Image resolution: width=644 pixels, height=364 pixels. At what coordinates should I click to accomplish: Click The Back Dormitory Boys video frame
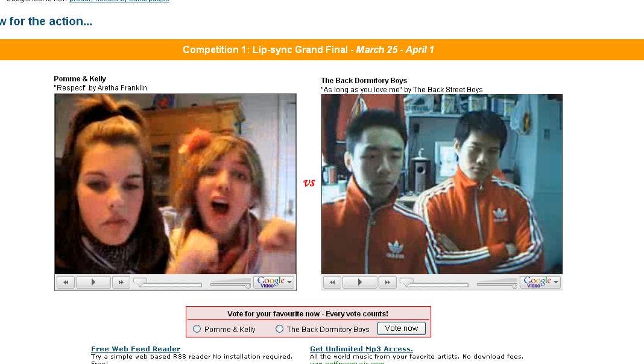tap(442, 184)
